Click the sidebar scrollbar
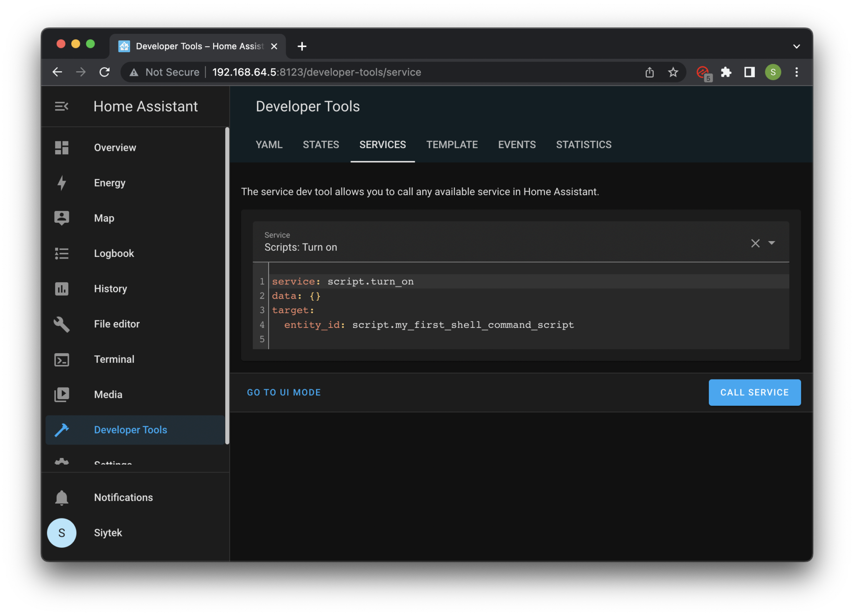854x616 pixels. (x=227, y=286)
